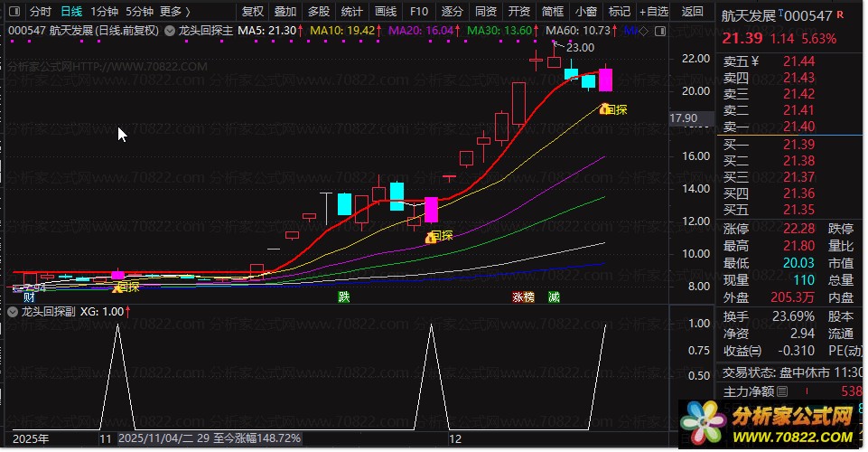The width and height of the screenshot is (868, 452).
Task: Toggle the panel icon at the MA row end
Action: pyautogui.click(x=660, y=31)
